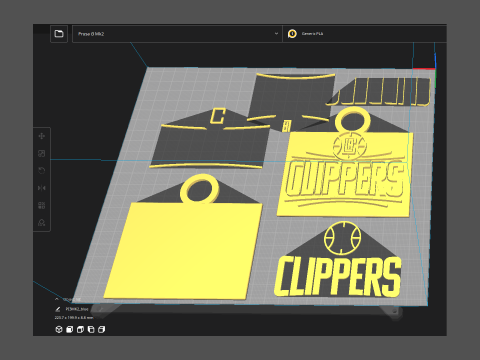Screen dimensions: 480x360
Task: Open the Generic PLA material panel
Action: click(365, 34)
